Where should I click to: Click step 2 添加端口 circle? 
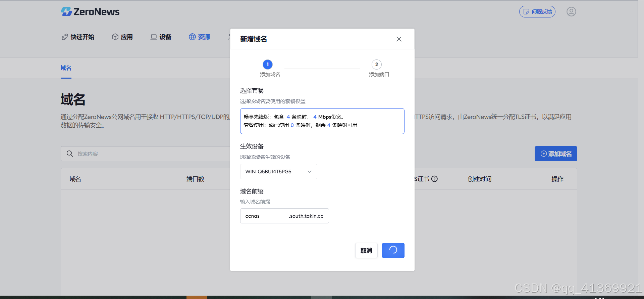377,65
